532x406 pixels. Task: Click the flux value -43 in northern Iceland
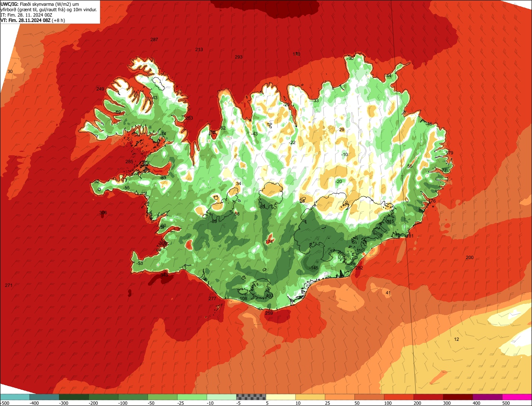(254, 133)
